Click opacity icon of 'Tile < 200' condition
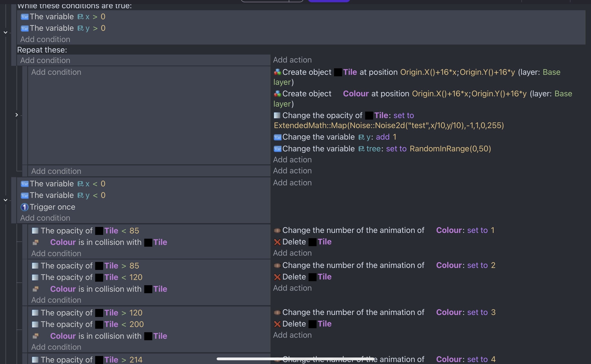This screenshot has width=591, height=364. tap(35, 324)
